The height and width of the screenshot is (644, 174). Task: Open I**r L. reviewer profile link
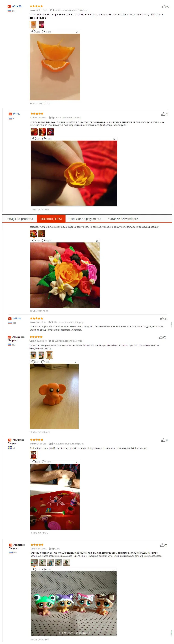click(x=17, y=114)
